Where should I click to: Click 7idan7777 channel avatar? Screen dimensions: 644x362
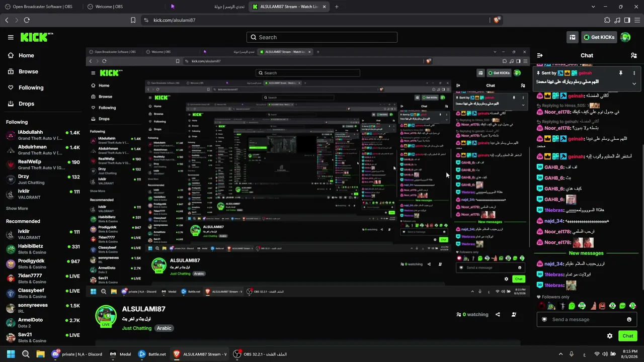tap(11, 279)
